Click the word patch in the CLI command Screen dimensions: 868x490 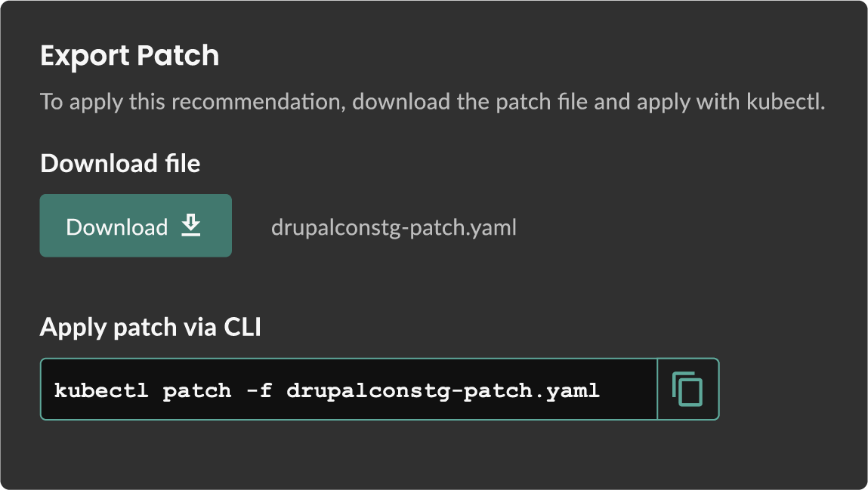point(197,391)
